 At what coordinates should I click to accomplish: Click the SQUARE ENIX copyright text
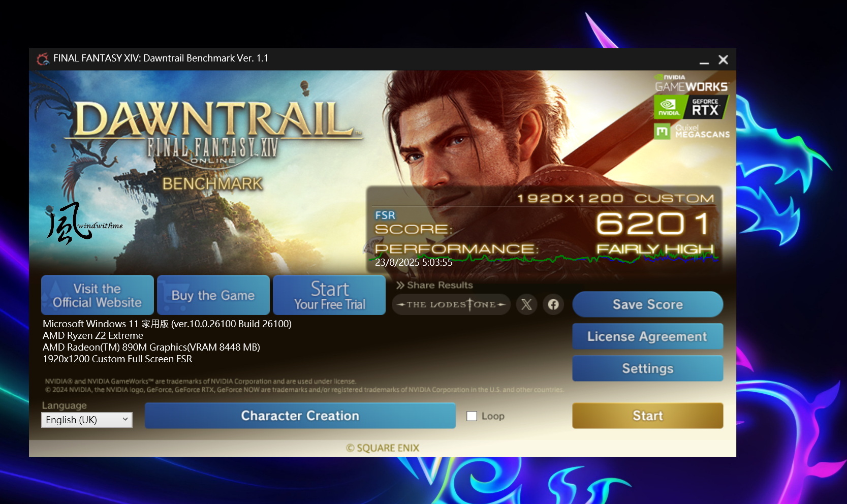(x=383, y=448)
